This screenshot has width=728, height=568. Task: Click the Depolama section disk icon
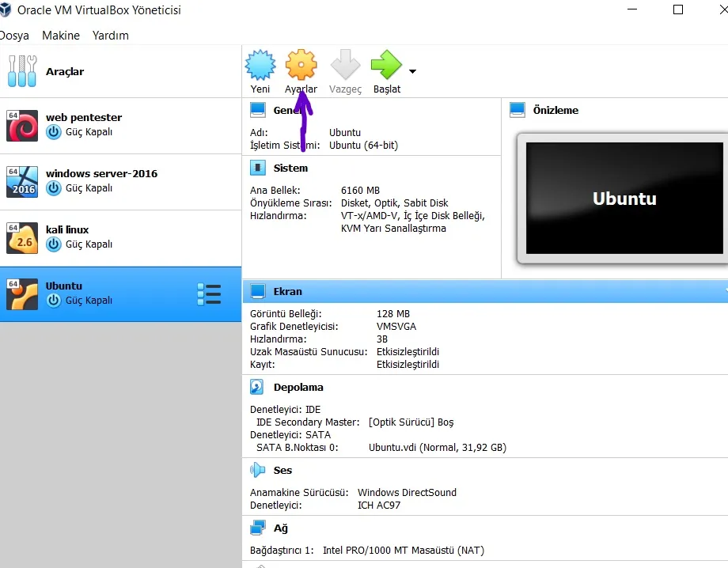click(256, 387)
